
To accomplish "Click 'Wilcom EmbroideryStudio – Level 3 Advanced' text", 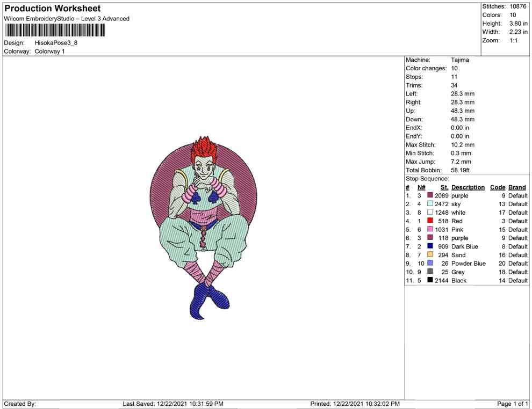I will [x=67, y=19].
